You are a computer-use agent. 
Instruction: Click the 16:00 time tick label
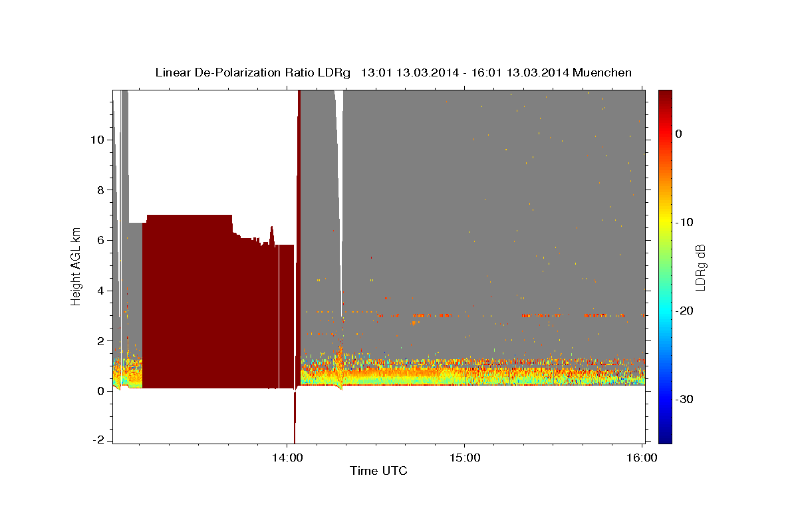pyautogui.click(x=642, y=458)
